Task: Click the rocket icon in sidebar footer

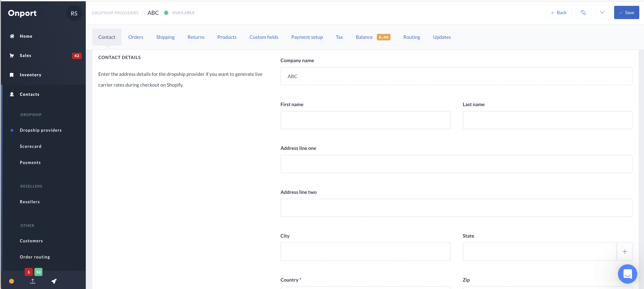Action: (54, 281)
